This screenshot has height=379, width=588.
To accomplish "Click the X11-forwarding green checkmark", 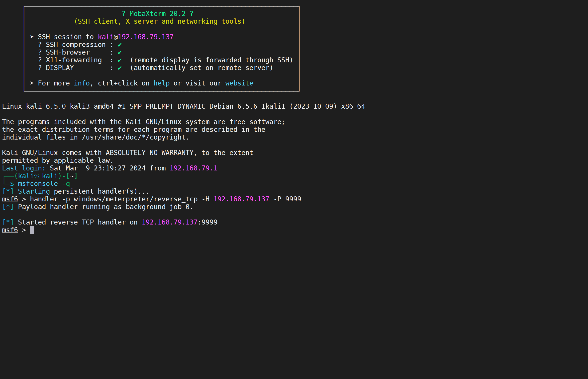I will [120, 60].
